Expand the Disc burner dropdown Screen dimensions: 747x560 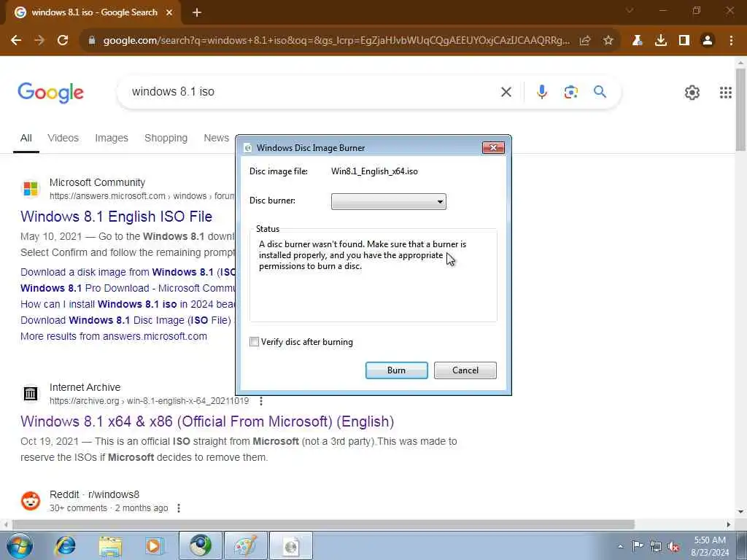tap(388, 201)
